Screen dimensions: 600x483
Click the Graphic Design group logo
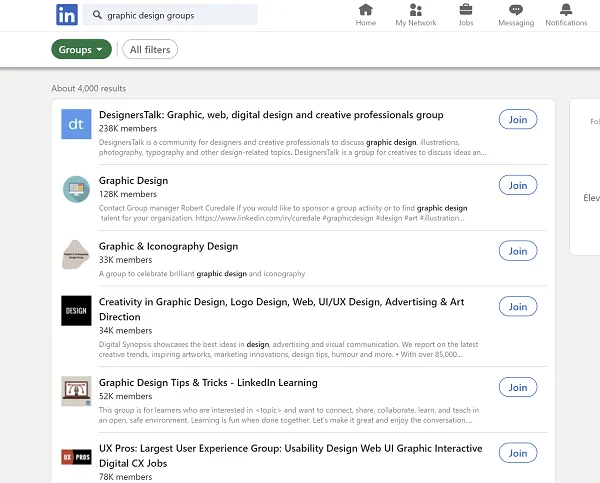point(76,189)
